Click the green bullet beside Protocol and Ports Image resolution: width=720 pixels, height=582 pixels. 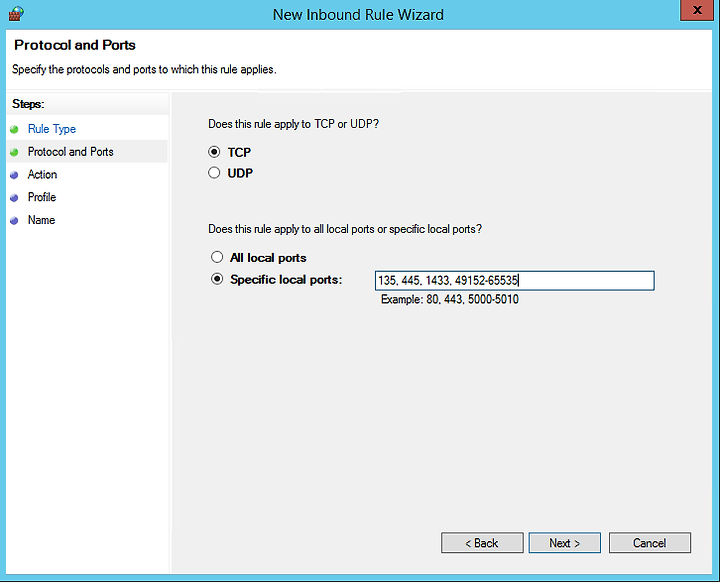(14, 152)
